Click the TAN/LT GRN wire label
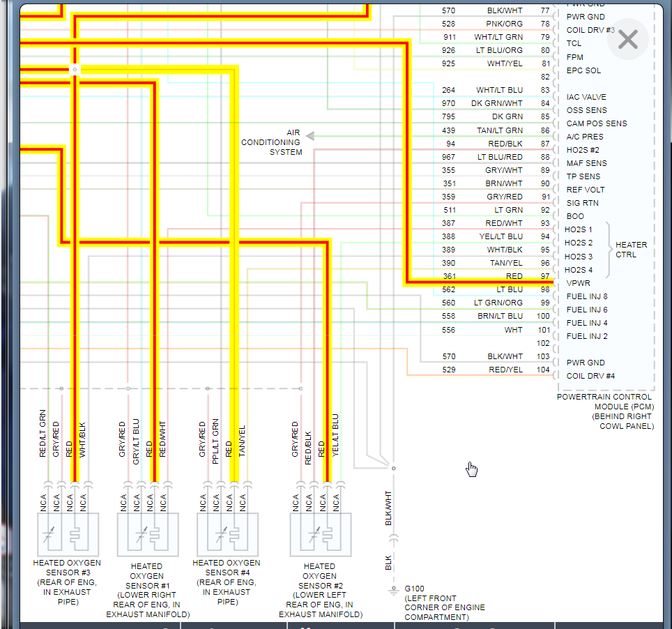The width and height of the screenshot is (672, 629). 500,130
